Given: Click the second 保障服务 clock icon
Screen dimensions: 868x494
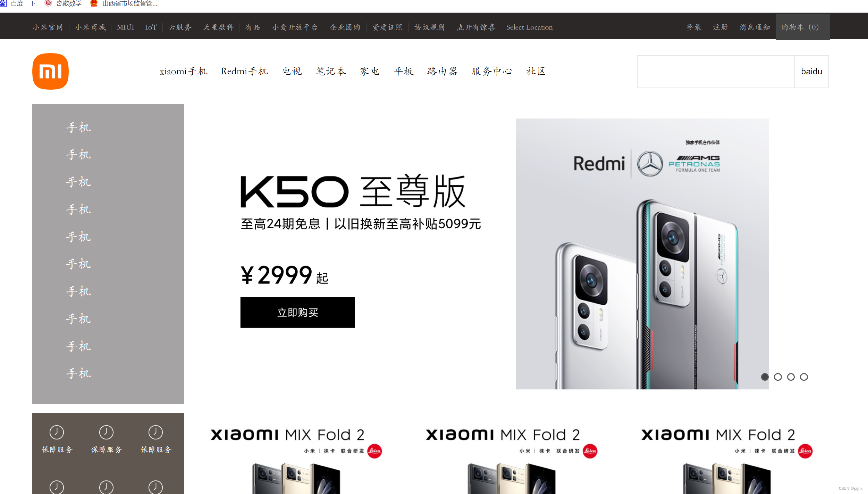Looking at the screenshot, I should coord(106,432).
